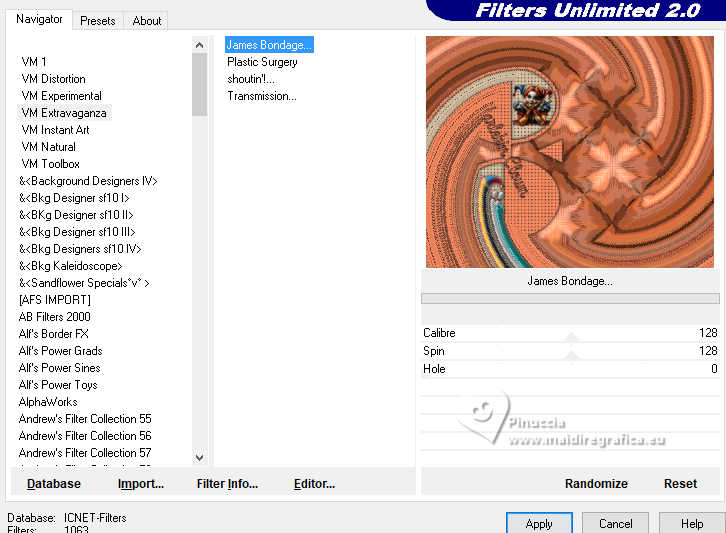The height and width of the screenshot is (533, 726).
Task: Cancel the Filters Unlimited dialog
Action: [615, 524]
